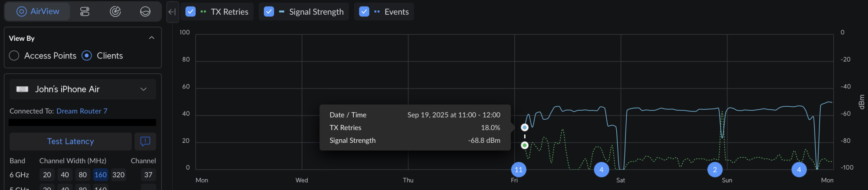The height and width of the screenshot is (190, 868).
Task: Toggle the Signal Strength checkbox
Action: (x=269, y=12)
